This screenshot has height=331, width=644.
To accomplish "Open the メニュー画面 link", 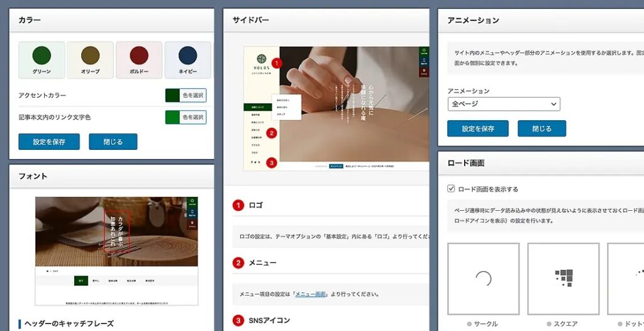I will tap(311, 294).
